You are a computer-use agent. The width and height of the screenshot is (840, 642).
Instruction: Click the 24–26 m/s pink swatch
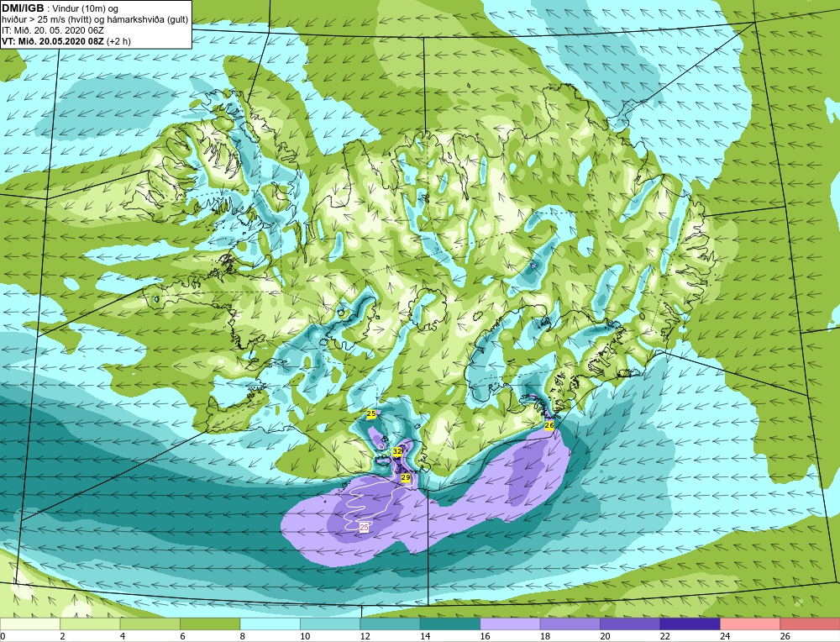point(750,624)
